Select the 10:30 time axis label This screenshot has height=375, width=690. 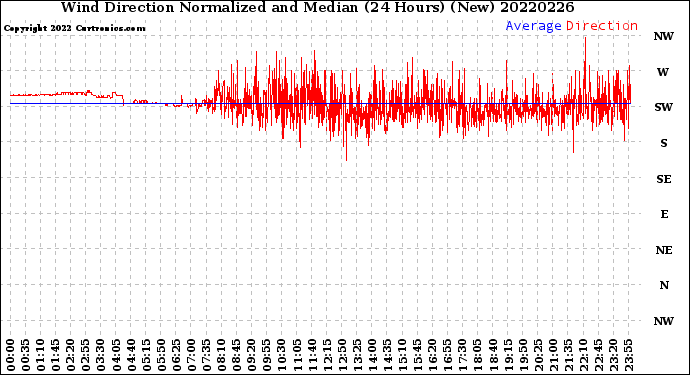pyautogui.click(x=282, y=355)
